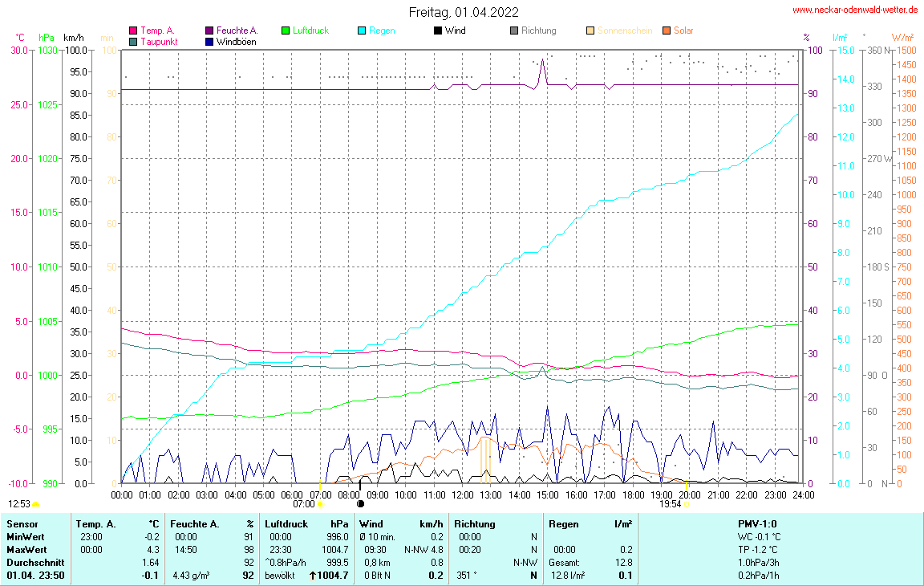Click the '14:50' max humidity time

click(x=186, y=550)
